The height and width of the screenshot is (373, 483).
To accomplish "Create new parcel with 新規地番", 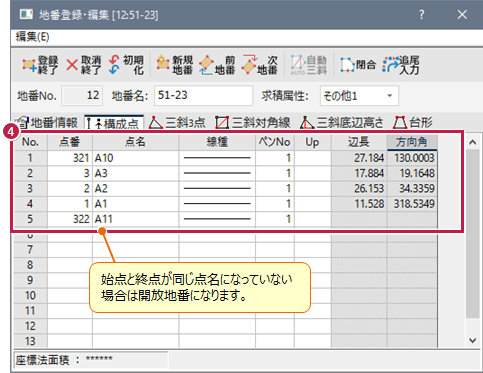I will pos(175,65).
